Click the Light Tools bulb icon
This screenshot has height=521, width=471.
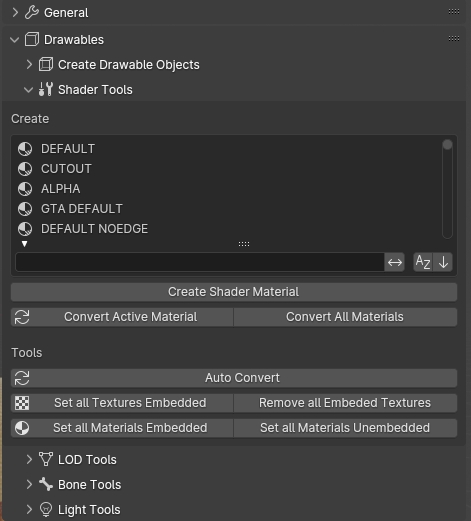coord(46,509)
